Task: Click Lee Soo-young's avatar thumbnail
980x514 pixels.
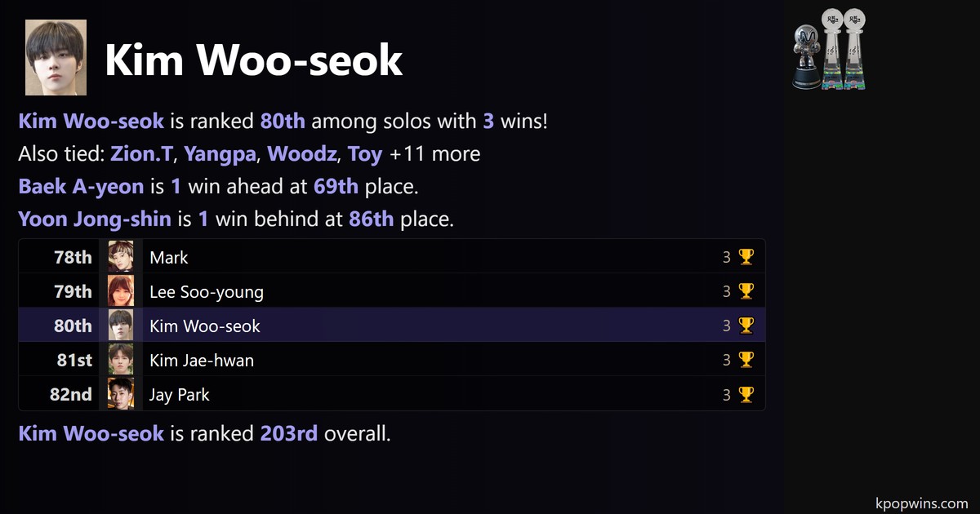Action: coord(121,292)
